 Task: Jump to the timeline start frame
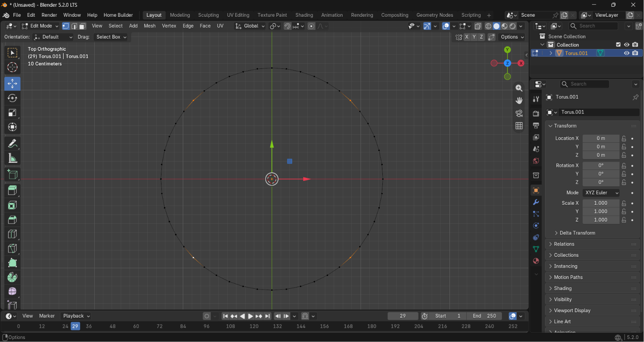226,316
